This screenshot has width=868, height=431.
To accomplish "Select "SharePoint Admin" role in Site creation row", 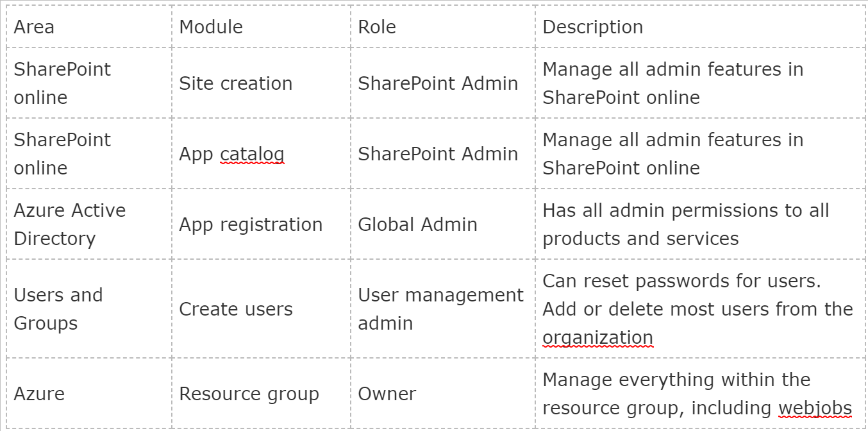I will point(443,83).
